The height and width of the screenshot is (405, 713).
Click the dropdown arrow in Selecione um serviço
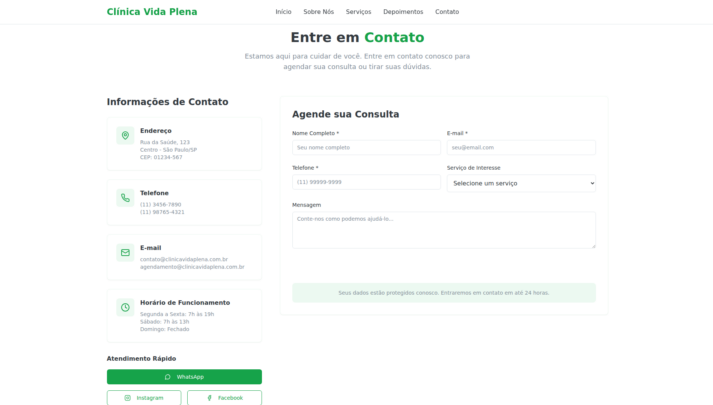[x=592, y=183]
